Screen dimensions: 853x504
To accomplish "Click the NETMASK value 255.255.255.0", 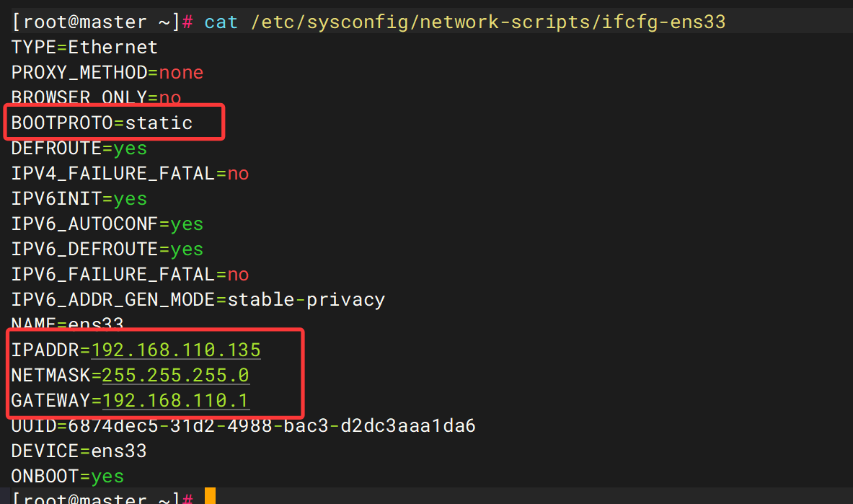I will coord(175,375).
